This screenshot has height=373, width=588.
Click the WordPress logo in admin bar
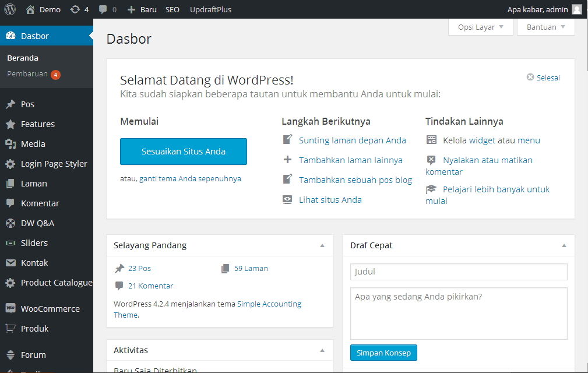[10, 9]
